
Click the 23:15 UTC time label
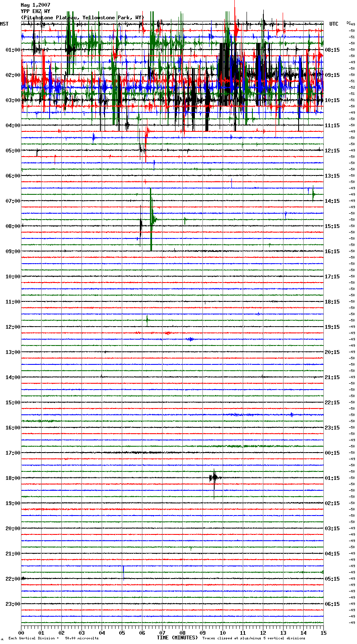click(x=332, y=428)
